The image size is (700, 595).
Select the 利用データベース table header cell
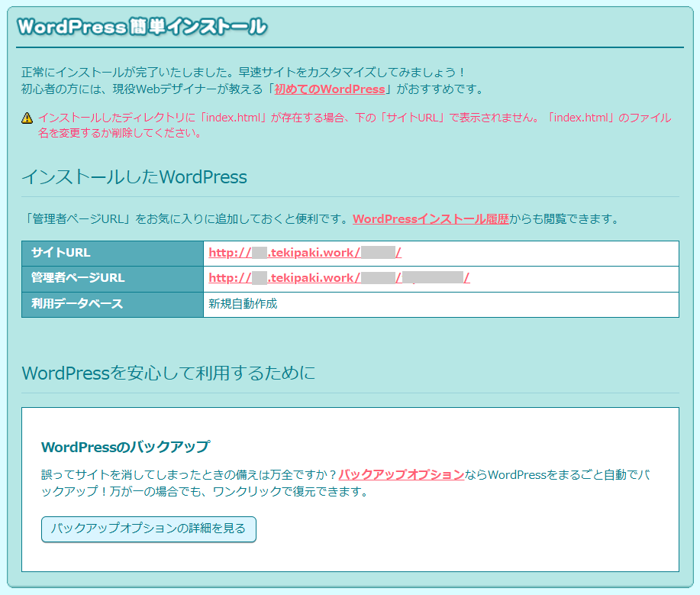coord(112,304)
